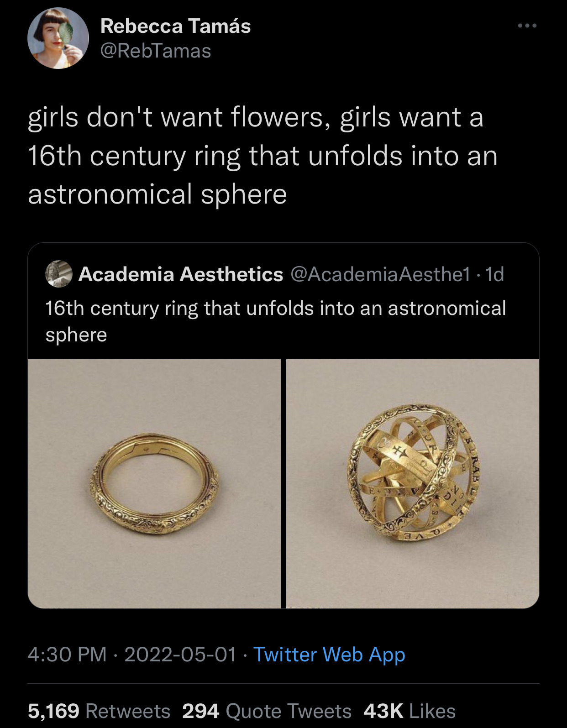
Task: Show the 43K Likes list
Action: [409, 711]
